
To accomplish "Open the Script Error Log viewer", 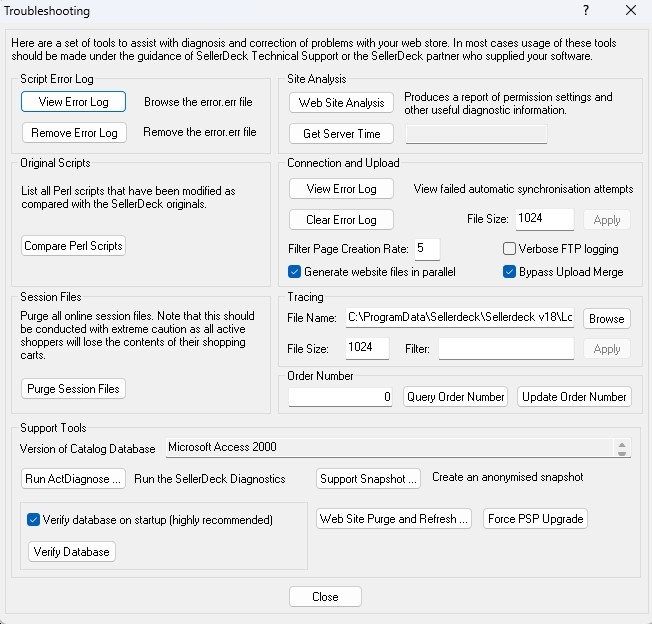I will (x=73, y=102).
